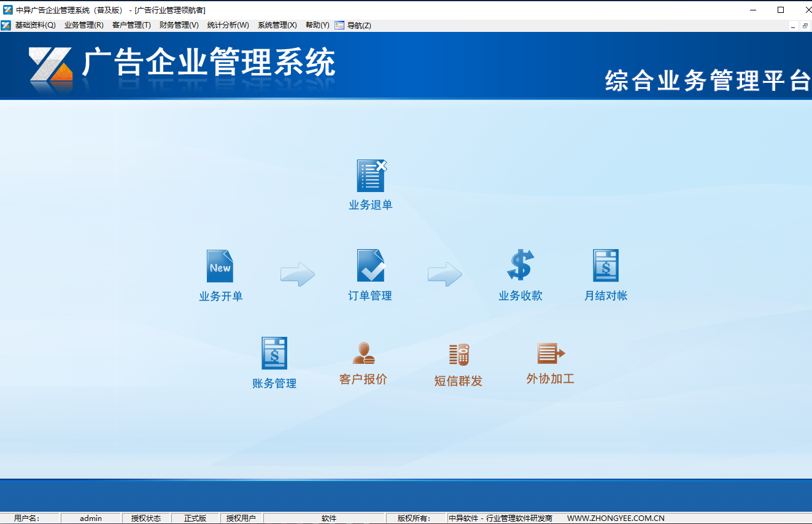Click the 授权状态 status bar label
Screen dimensions: 812x524
tap(146, 518)
